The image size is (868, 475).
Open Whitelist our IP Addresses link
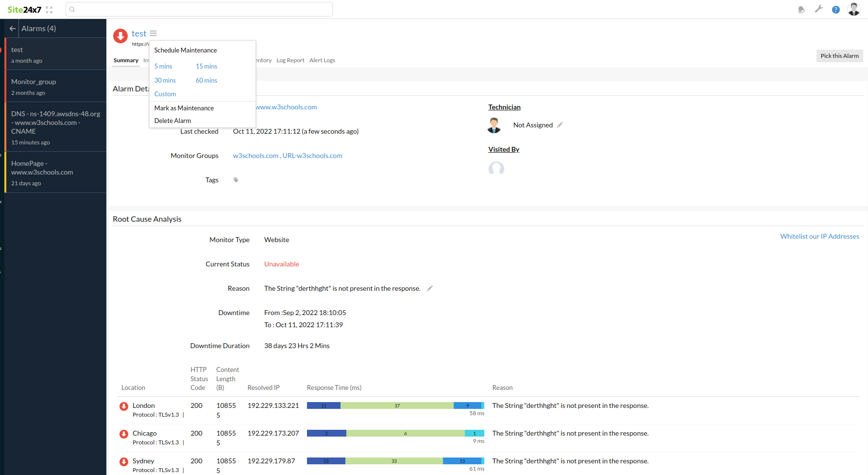[x=819, y=236]
